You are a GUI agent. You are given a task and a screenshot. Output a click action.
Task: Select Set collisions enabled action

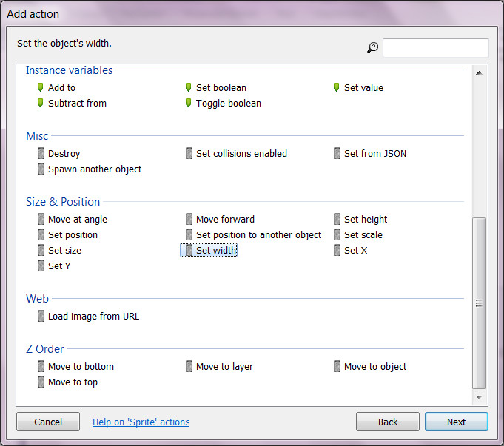pos(241,154)
